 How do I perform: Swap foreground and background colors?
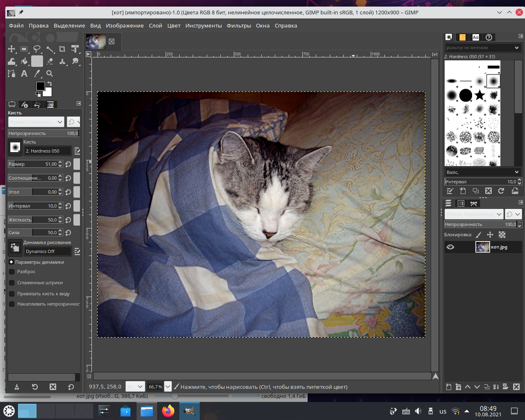(x=49, y=84)
